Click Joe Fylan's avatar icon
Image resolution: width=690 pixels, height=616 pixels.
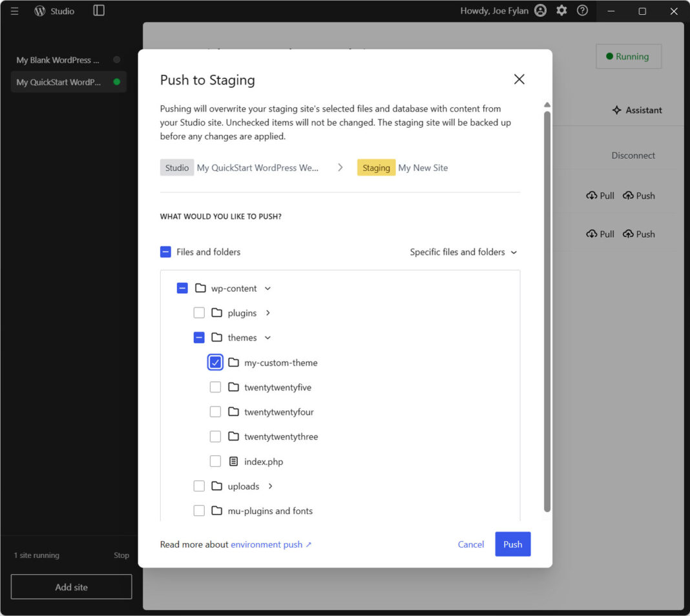point(540,10)
